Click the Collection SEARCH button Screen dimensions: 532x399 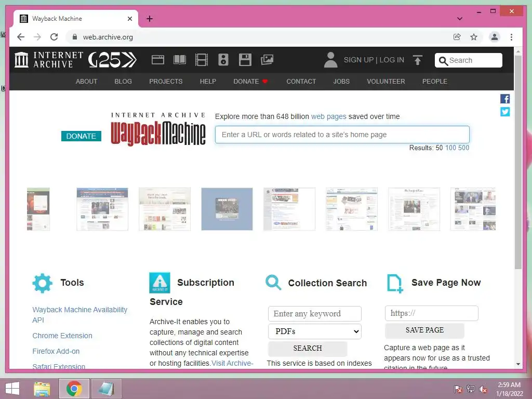tap(308, 349)
